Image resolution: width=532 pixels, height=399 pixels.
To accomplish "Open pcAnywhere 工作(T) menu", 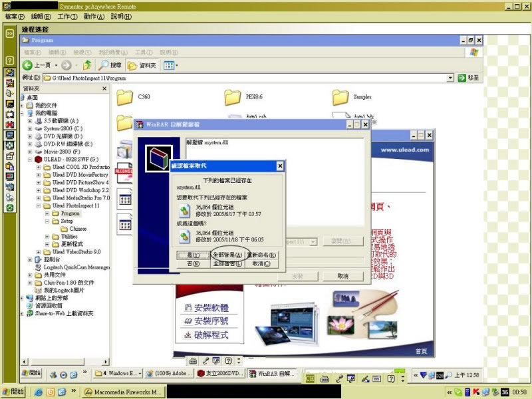I will (68, 16).
